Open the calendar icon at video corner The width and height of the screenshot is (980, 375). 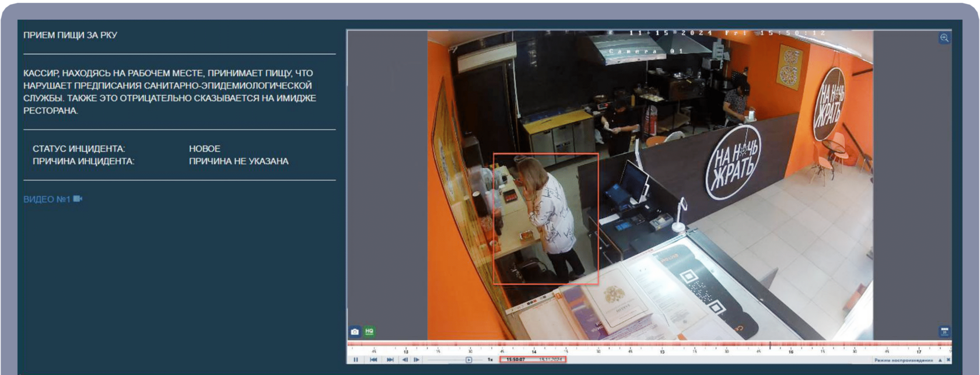pyautogui.click(x=944, y=331)
